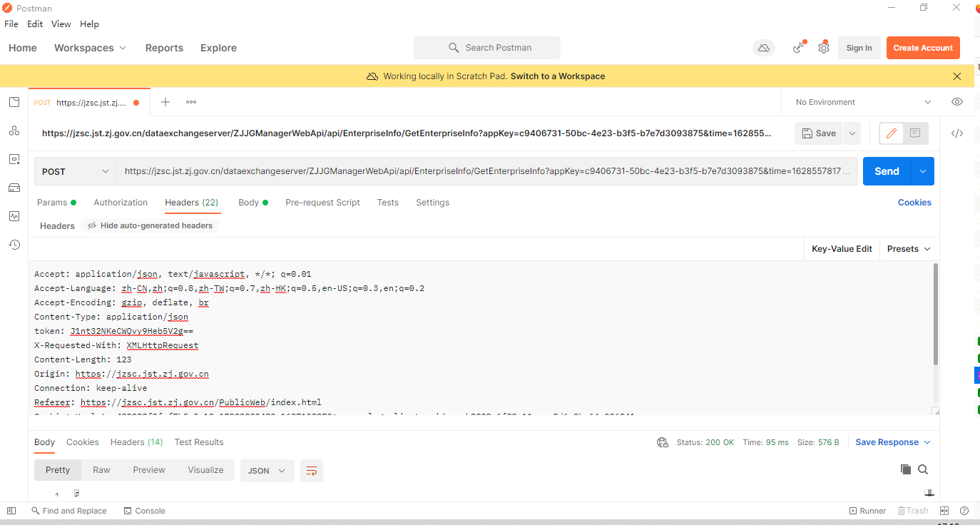Viewport: 980px width, 525px height.
Task: Save the current request
Action: pos(819,133)
